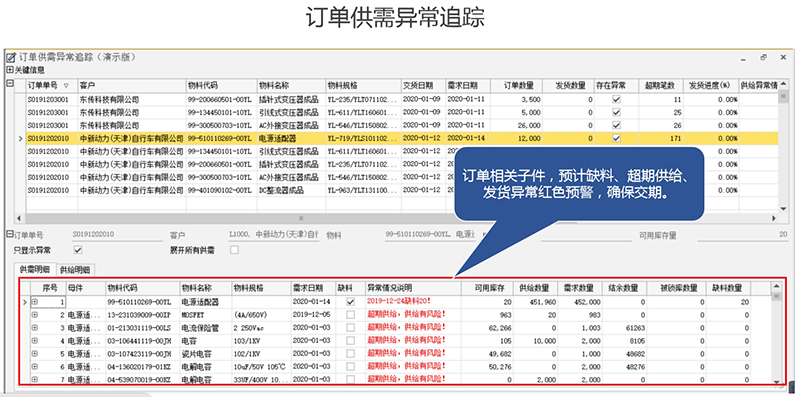This screenshot has height=397, width=800.
Task: Sort by 订单数量 column header
Action: [x=516, y=85]
